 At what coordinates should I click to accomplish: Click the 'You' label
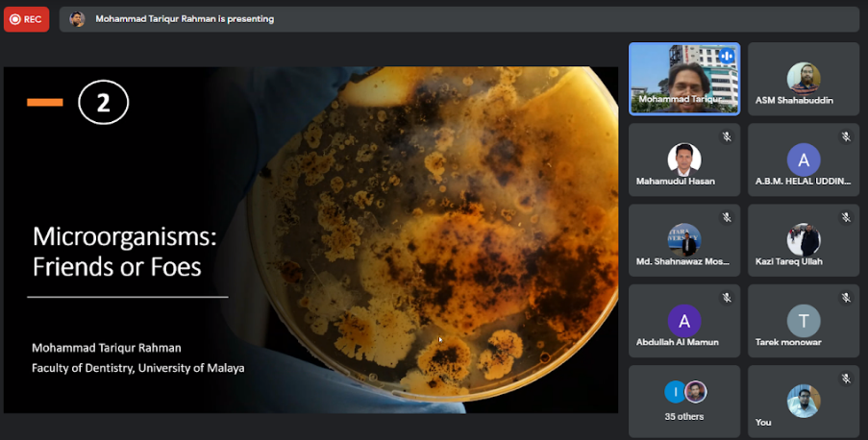[763, 423]
